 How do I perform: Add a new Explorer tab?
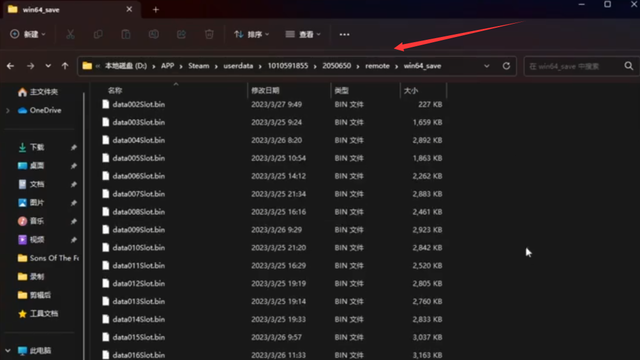[x=156, y=10]
